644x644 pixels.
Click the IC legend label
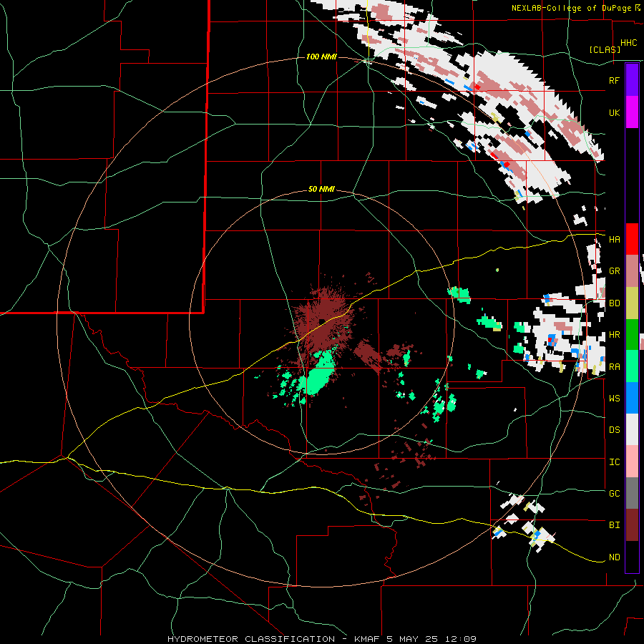tap(614, 462)
